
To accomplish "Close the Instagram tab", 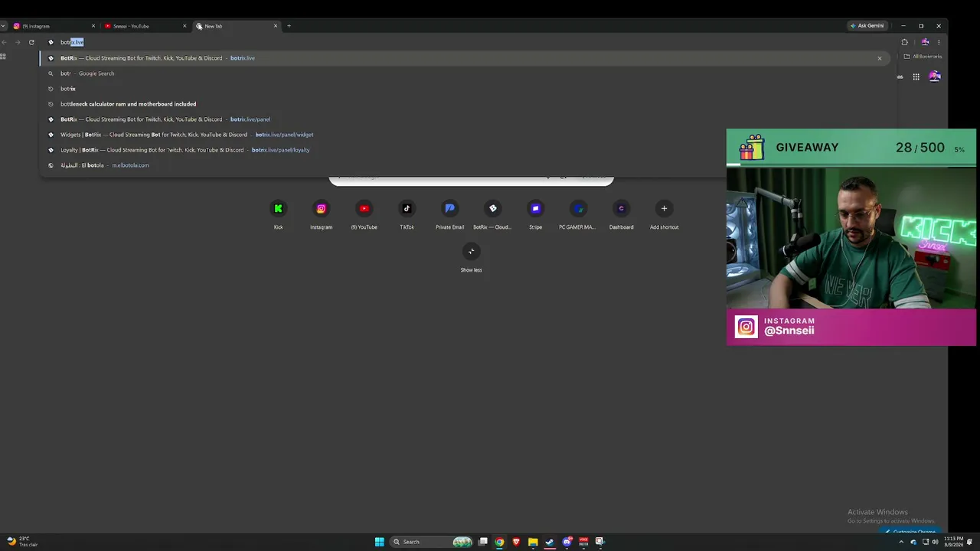I will click(93, 26).
